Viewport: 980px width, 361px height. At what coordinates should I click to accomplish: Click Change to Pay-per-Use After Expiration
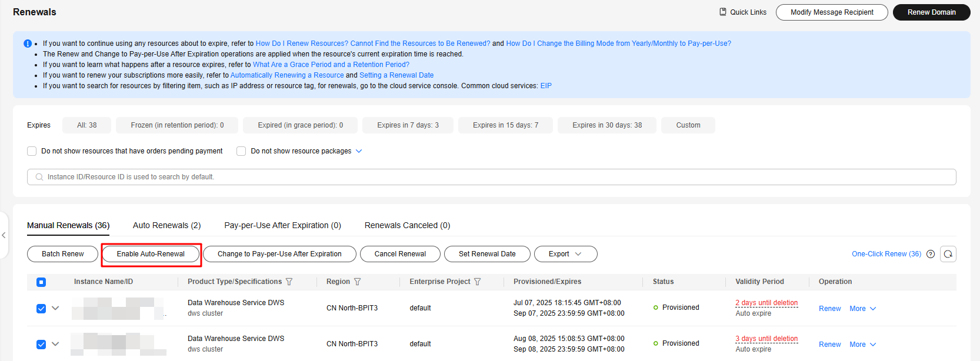tap(279, 254)
